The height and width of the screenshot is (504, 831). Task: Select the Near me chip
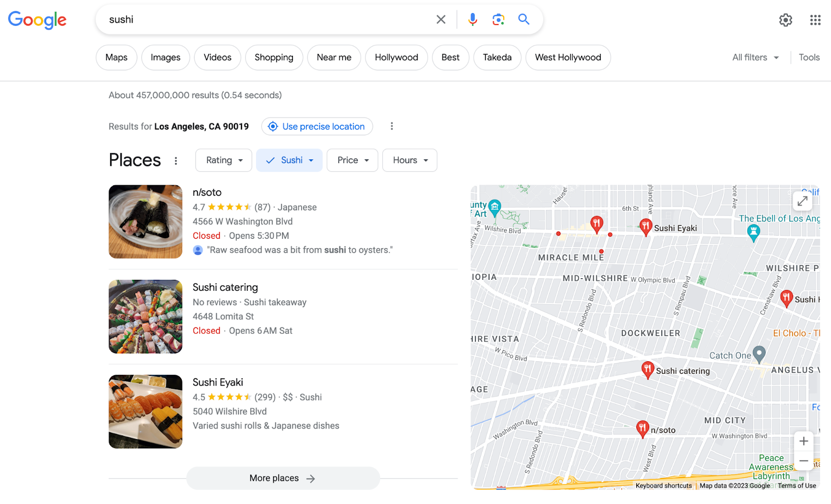334,58
